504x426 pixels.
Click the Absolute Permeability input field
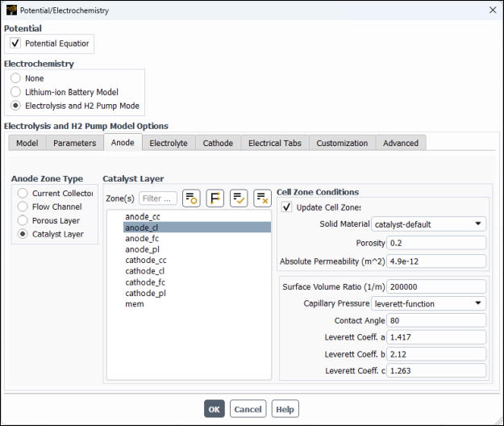coord(436,261)
